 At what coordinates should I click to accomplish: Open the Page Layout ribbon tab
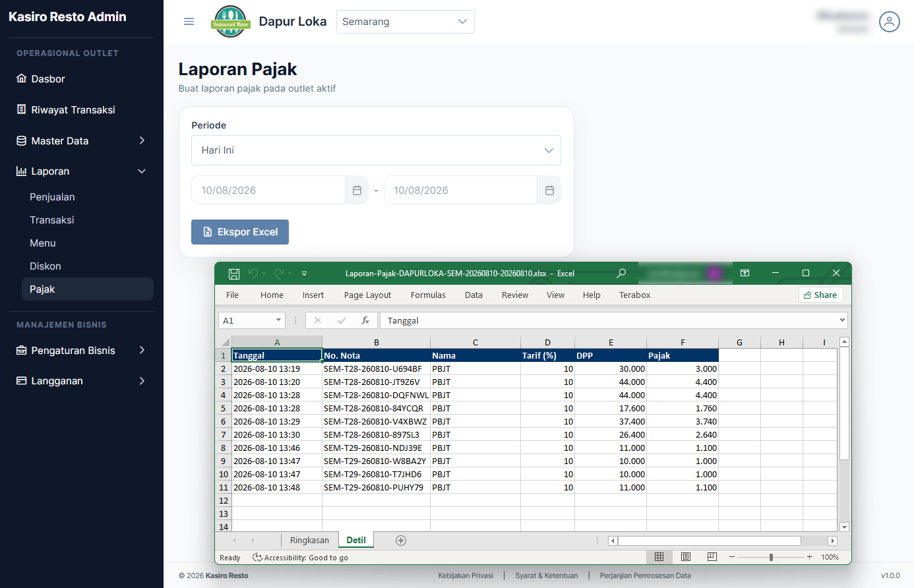click(367, 295)
